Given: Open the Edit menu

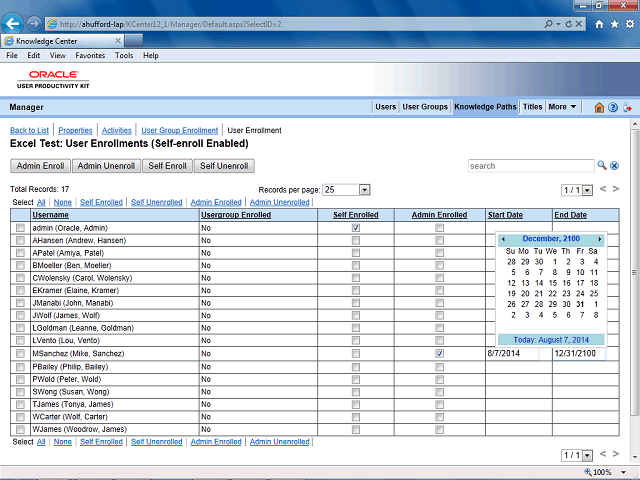Looking at the screenshot, I should pos(33,56).
